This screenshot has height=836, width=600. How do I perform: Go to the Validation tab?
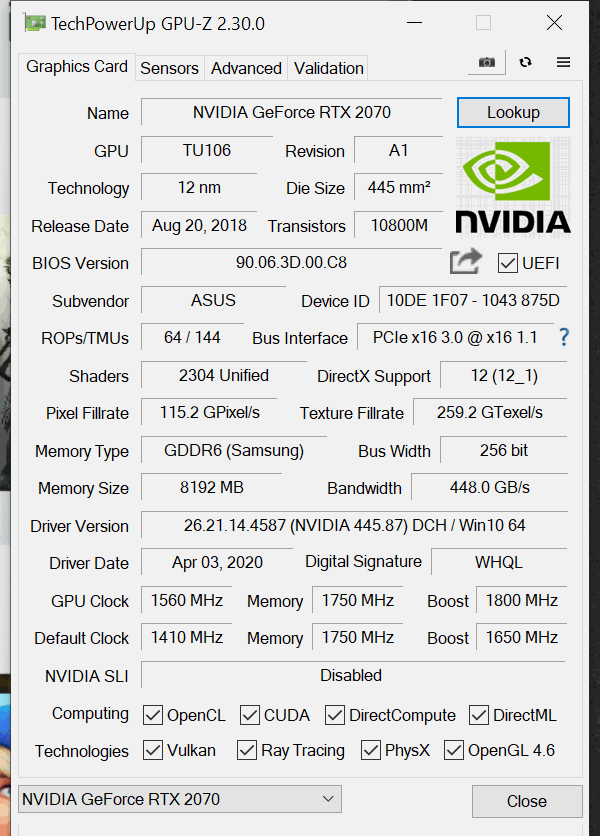click(329, 68)
